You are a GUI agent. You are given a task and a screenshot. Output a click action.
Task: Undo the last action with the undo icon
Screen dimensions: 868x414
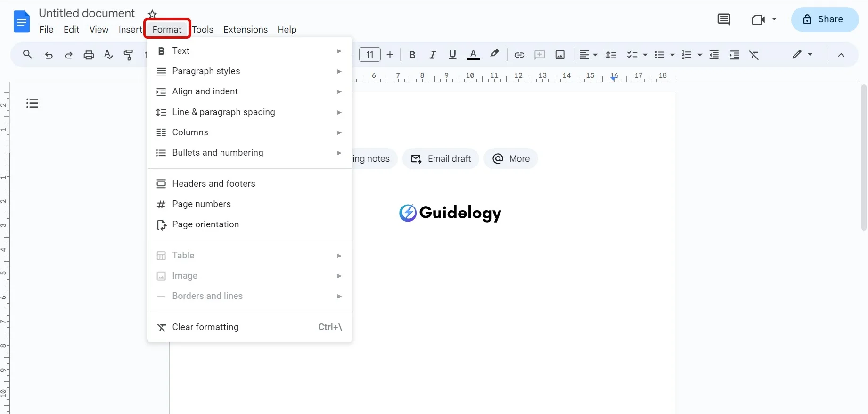(49, 55)
